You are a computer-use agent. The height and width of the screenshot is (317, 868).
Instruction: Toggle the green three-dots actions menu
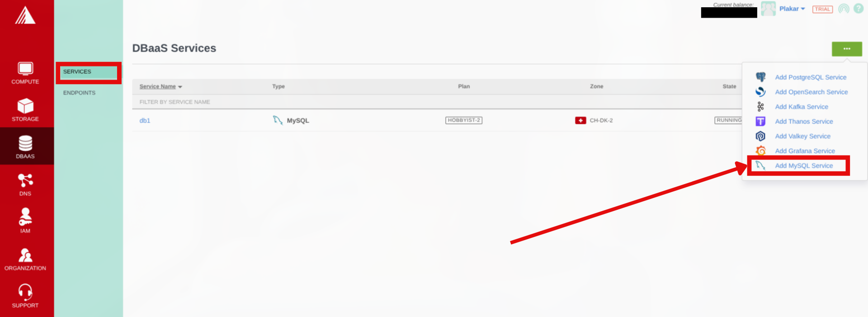[x=847, y=49]
